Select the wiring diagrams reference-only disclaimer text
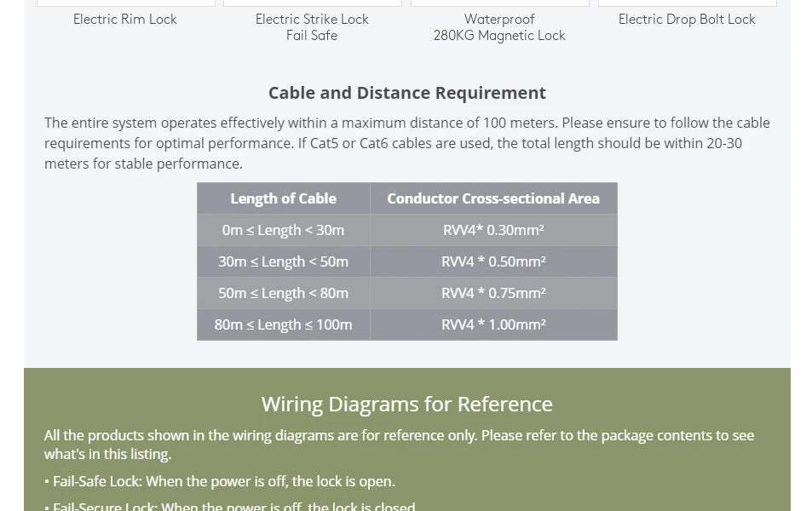The width and height of the screenshot is (812, 511). (x=399, y=445)
